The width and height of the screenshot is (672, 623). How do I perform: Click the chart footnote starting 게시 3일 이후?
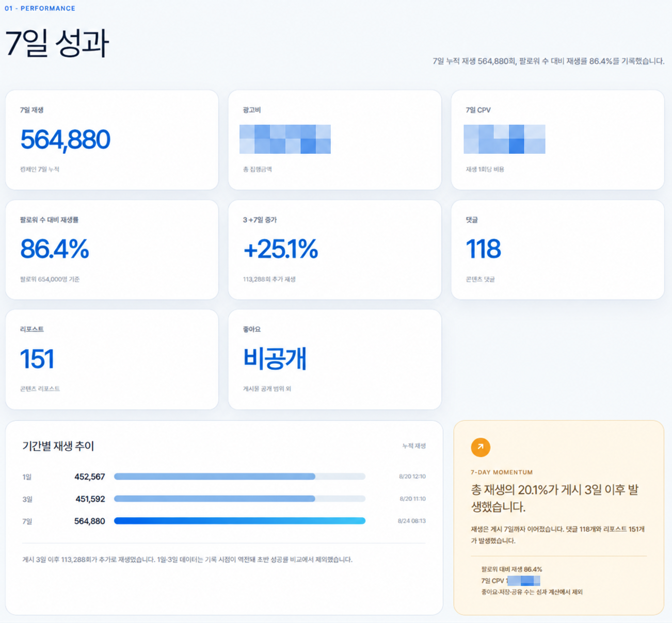pos(187,560)
